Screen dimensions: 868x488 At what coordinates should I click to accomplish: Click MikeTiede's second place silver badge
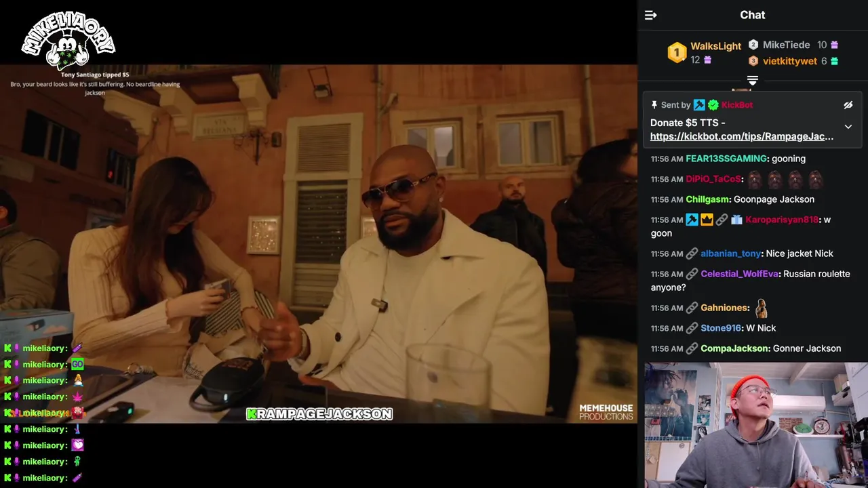pos(753,45)
